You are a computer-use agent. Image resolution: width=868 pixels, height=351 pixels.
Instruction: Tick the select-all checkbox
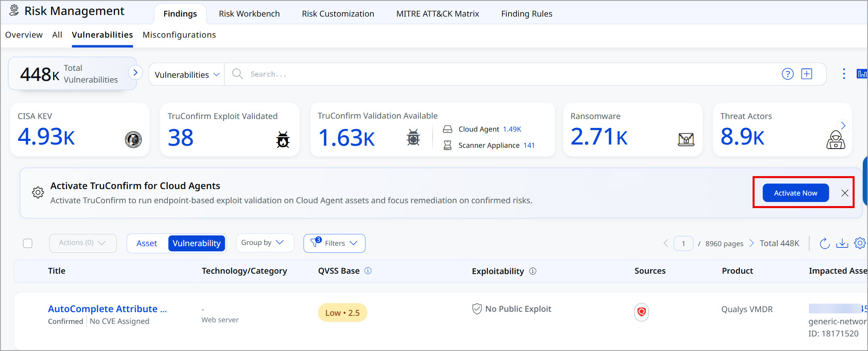tap(28, 243)
